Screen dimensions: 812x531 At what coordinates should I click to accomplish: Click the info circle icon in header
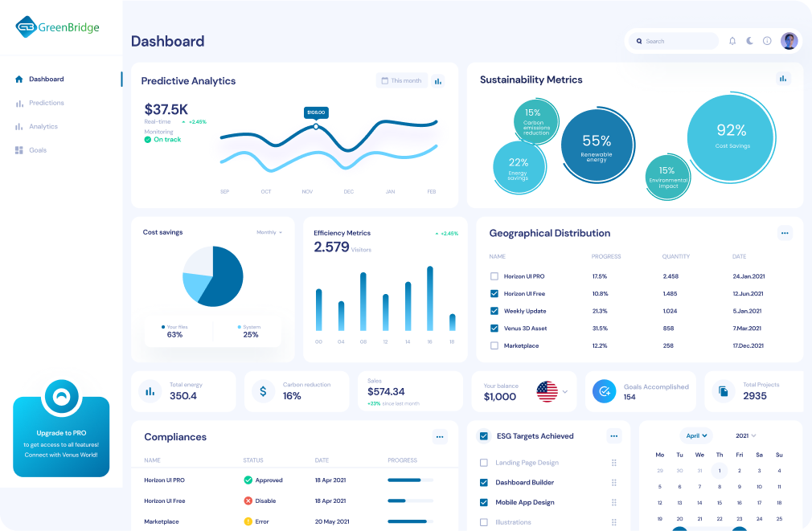click(767, 41)
